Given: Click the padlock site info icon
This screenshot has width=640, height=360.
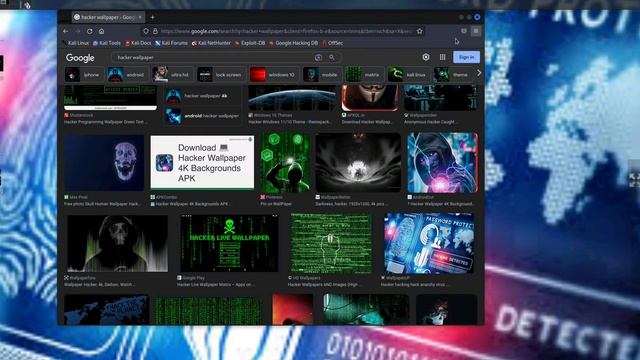Looking at the screenshot, I should pos(155,31).
